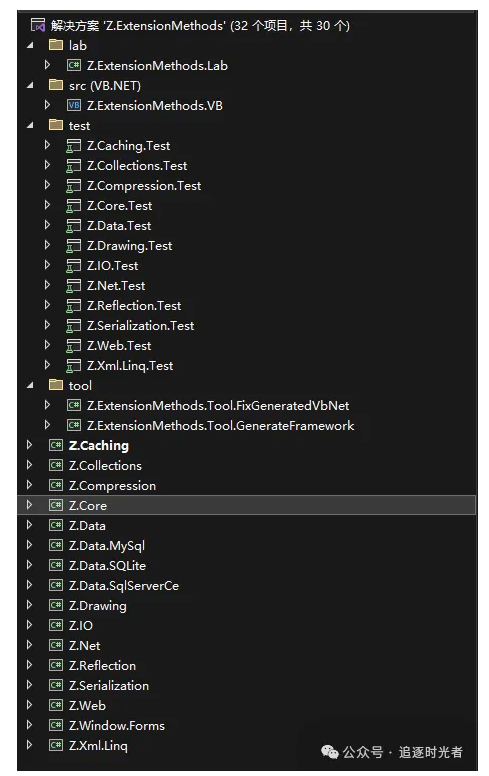
Task: Click the lab folder icon
Action: tap(56, 45)
